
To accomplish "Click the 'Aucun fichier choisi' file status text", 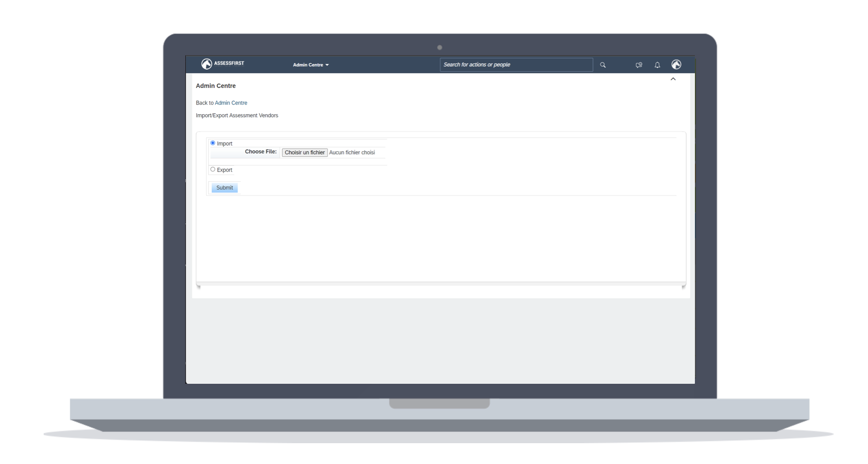I will click(352, 153).
